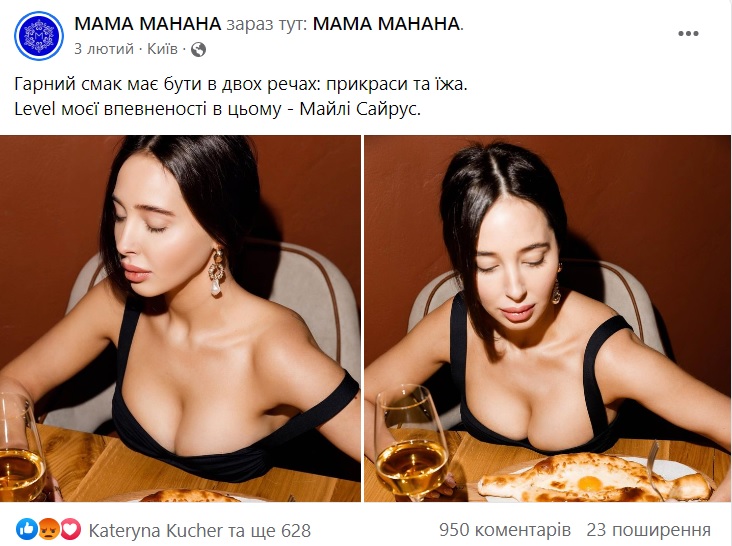The height and width of the screenshot is (546, 732).
Task: Click the caption line mentioning Майлі Сайрус
Action: pyautogui.click(x=218, y=109)
